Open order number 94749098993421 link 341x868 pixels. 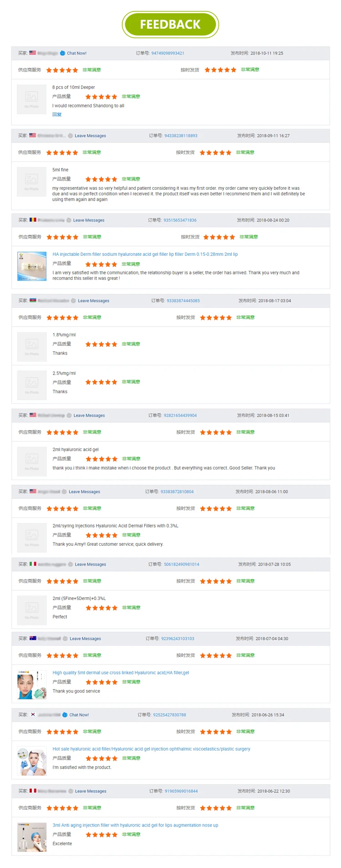coord(168,53)
